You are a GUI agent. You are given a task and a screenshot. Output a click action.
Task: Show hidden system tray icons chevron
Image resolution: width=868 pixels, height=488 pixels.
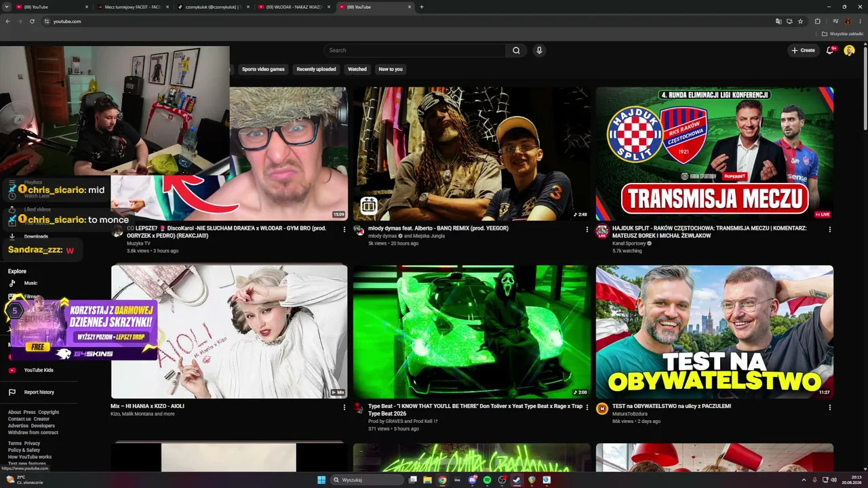(803, 480)
